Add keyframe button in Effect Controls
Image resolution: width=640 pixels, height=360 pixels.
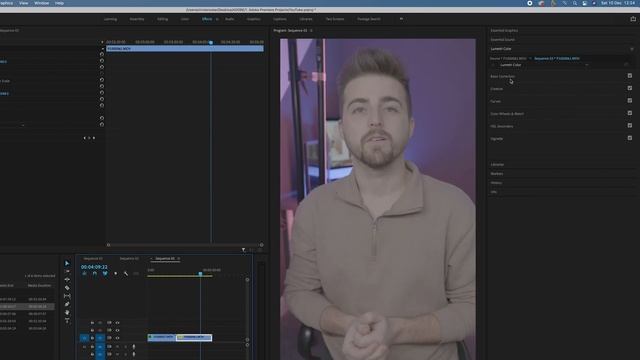pyautogui.click(x=89, y=138)
